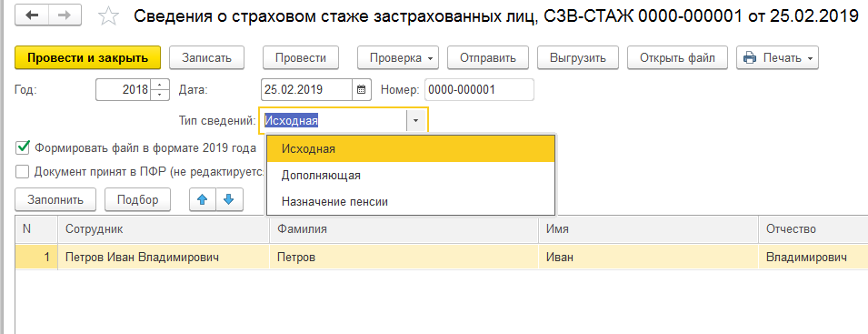
Task: Check 'Документ принят в ПФР' checkbox
Action: (x=23, y=172)
